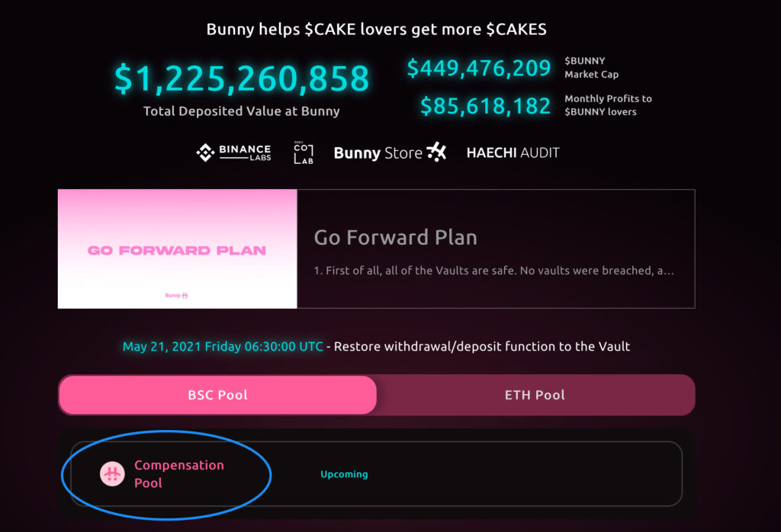Image resolution: width=781 pixels, height=532 pixels.
Task: Click Restore withdrawal/deposit function notice
Action: (x=482, y=346)
